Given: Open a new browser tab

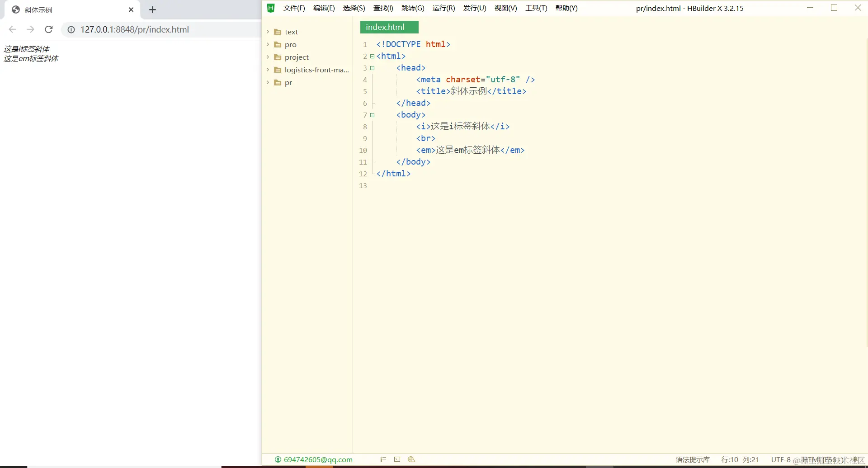Looking at the screenshot, I should [152, 9].
